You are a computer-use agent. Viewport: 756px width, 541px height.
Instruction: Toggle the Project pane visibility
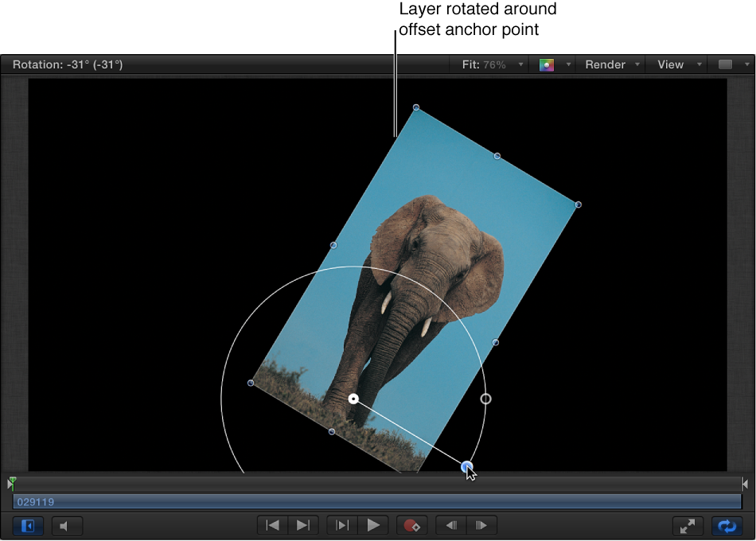(x=28, y=526)
